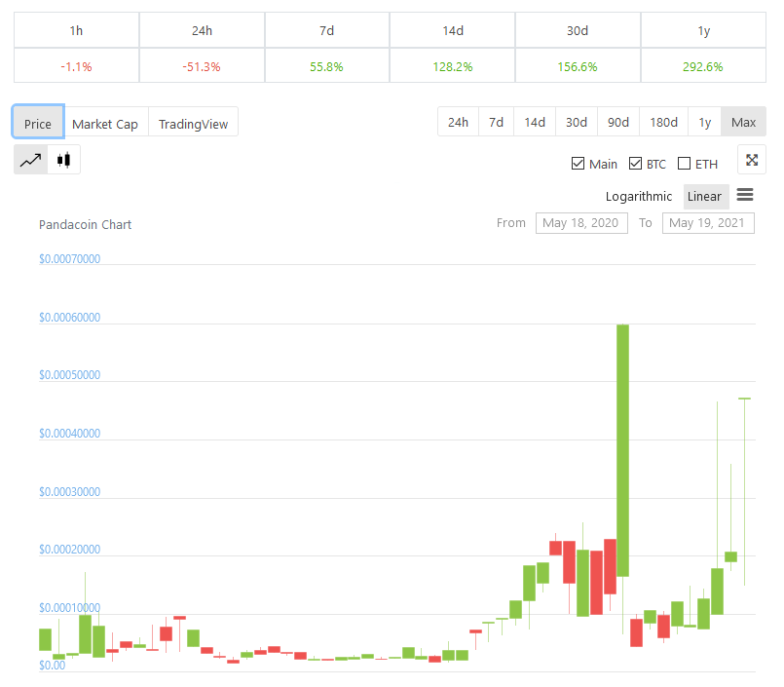The width and height of the screenshot is (784, 687).
Task: Edit the To date field
Action: [708, 222]
